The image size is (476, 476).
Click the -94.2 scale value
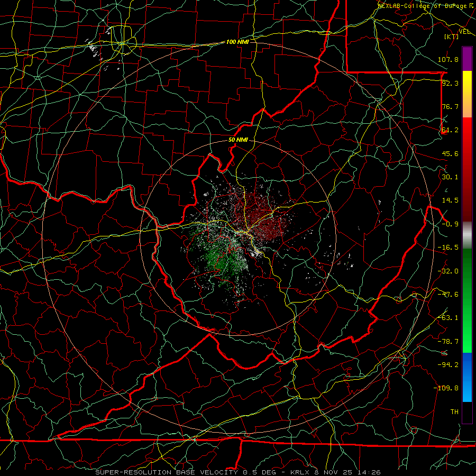[448, 364]
